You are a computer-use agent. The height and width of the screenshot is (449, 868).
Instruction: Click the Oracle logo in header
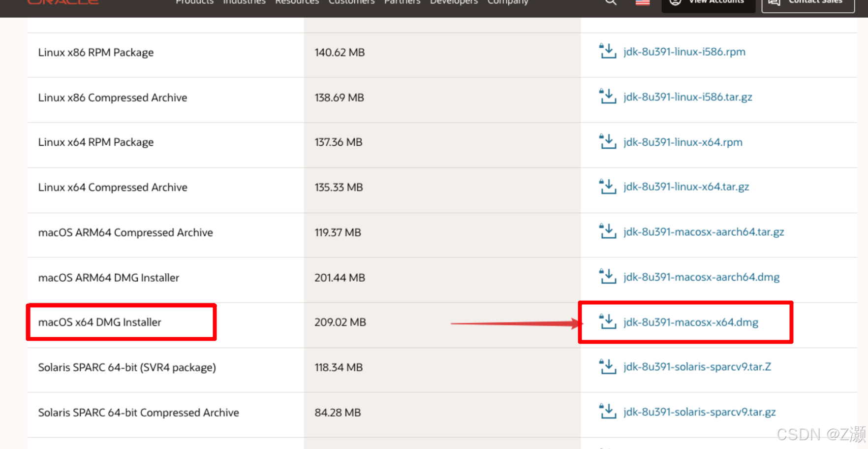coord(63,2)
